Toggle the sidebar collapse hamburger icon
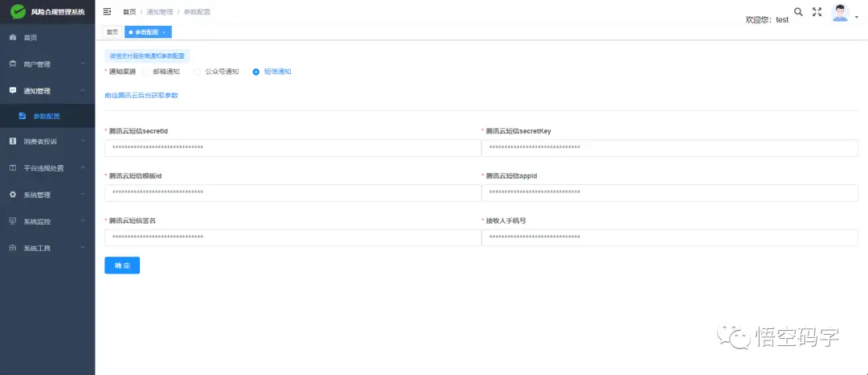This screenshot has width=868, height=375. point(108,11)
